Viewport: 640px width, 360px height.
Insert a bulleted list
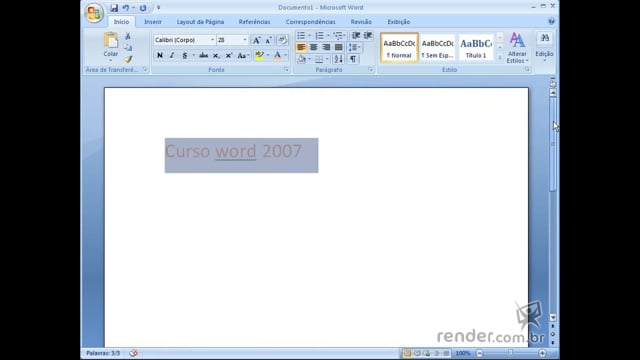pyautogui.click(x=301, y=36)
